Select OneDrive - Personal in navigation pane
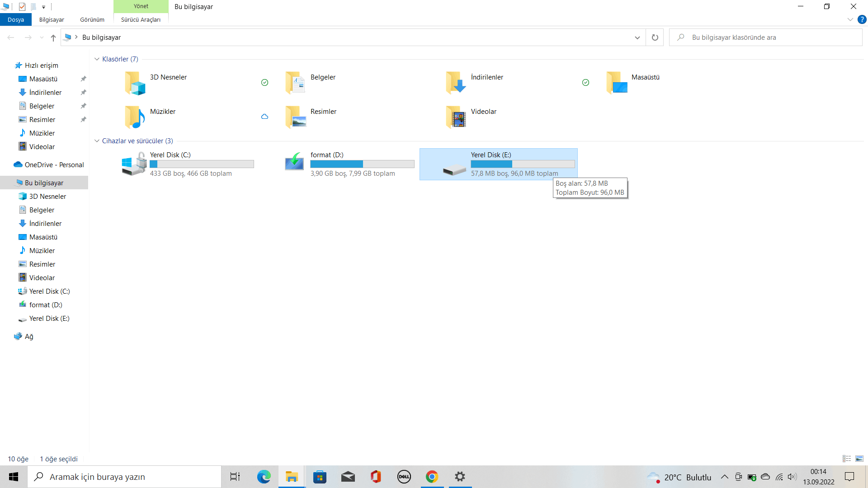868x488 pixels. pos(54,165)
